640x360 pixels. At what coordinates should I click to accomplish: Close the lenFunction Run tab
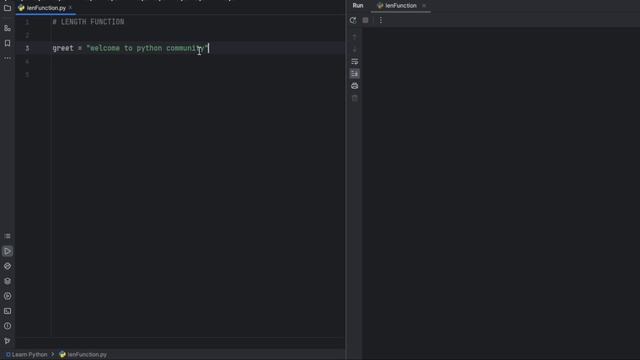(x=424, y=6)
